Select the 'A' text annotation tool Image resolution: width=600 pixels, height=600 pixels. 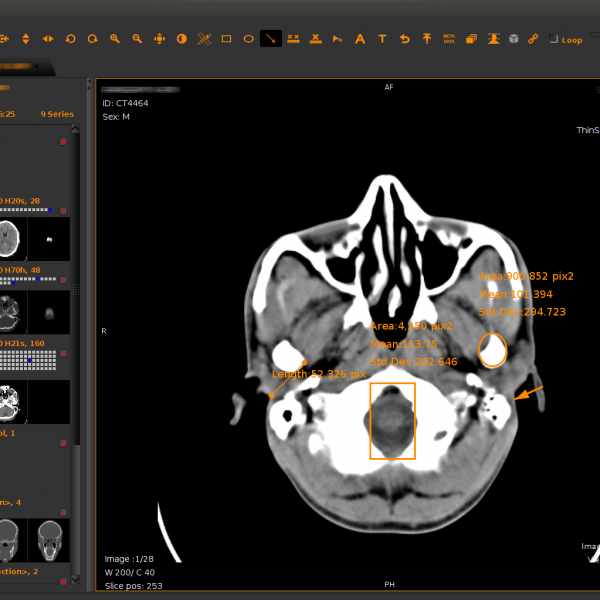tap(360, 39)
